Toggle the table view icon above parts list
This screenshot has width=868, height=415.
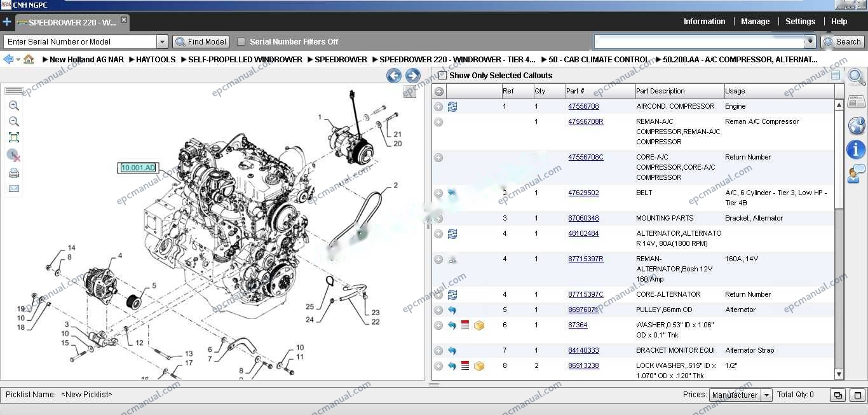click(836, 75)
